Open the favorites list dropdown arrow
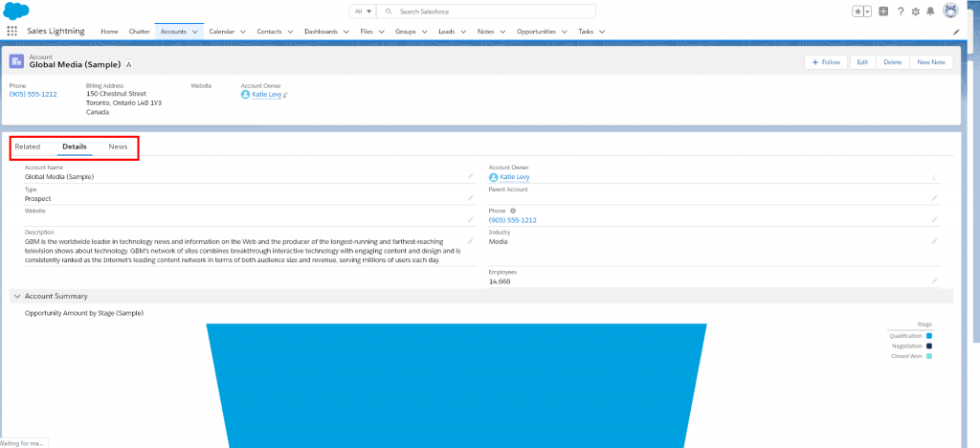Screen dimensions: 980x448 coord(867,11)
